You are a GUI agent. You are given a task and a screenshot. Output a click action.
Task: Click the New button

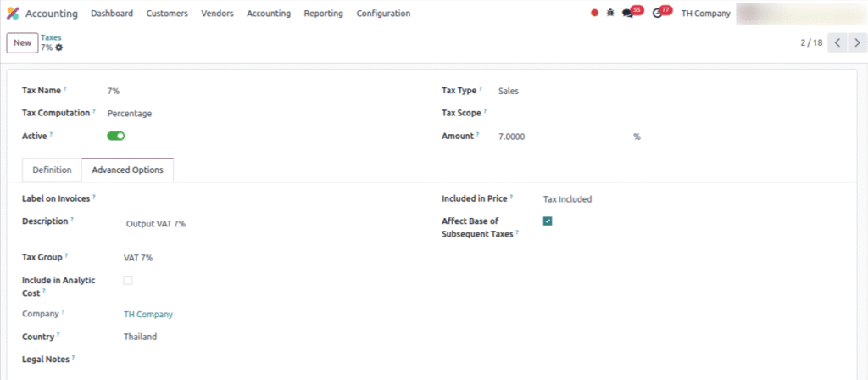click(x=22, y=42)
